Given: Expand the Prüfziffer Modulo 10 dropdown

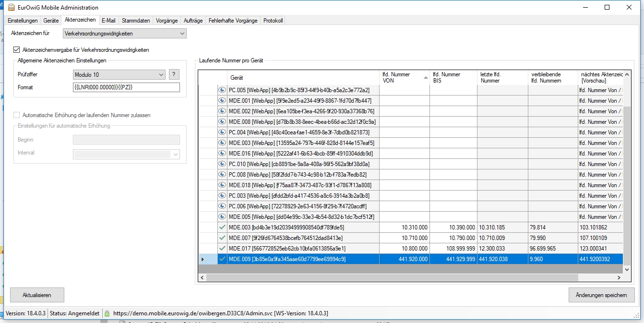Looking at the screenshot, I should (x=160, y=75).
